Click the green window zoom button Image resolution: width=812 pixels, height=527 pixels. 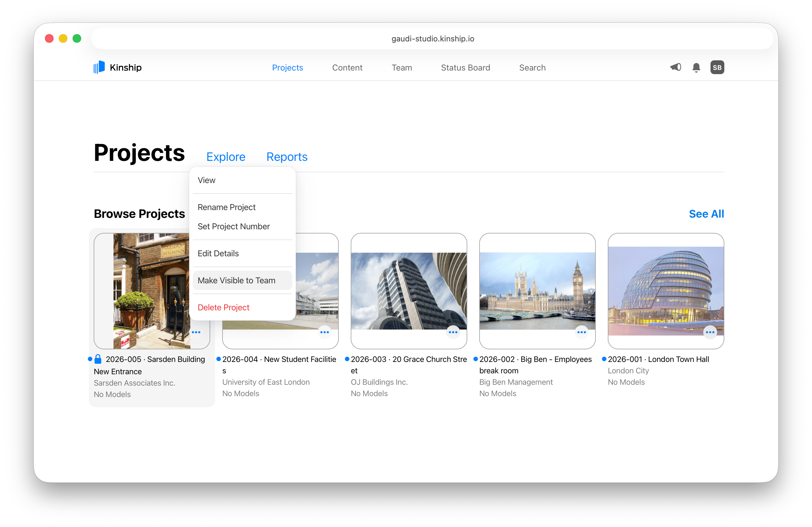pyautogui.click(x=77, y=38)
